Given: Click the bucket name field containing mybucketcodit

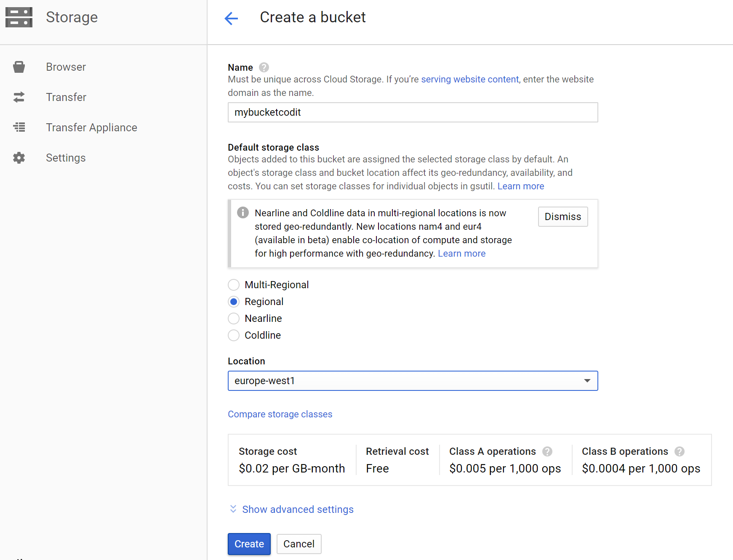Looking at the screenshot, I should 413,112.
